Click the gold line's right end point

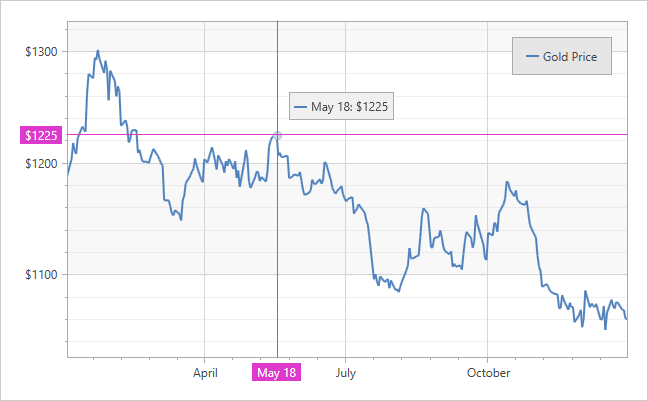(627, 319)
